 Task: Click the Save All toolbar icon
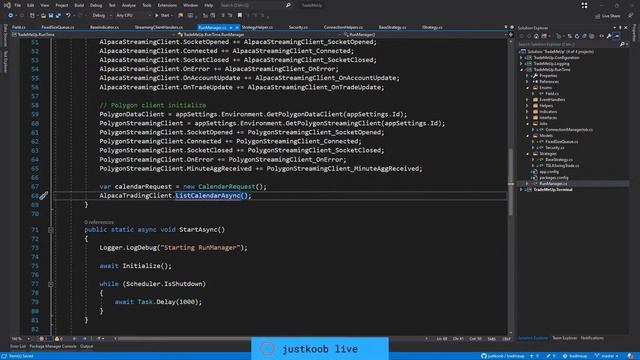(58, 16)
